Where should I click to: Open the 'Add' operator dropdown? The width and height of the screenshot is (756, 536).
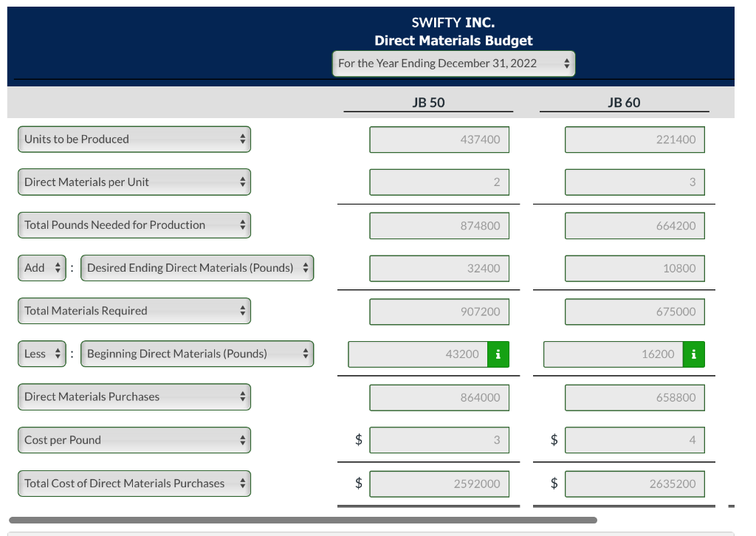coord(42,268)
